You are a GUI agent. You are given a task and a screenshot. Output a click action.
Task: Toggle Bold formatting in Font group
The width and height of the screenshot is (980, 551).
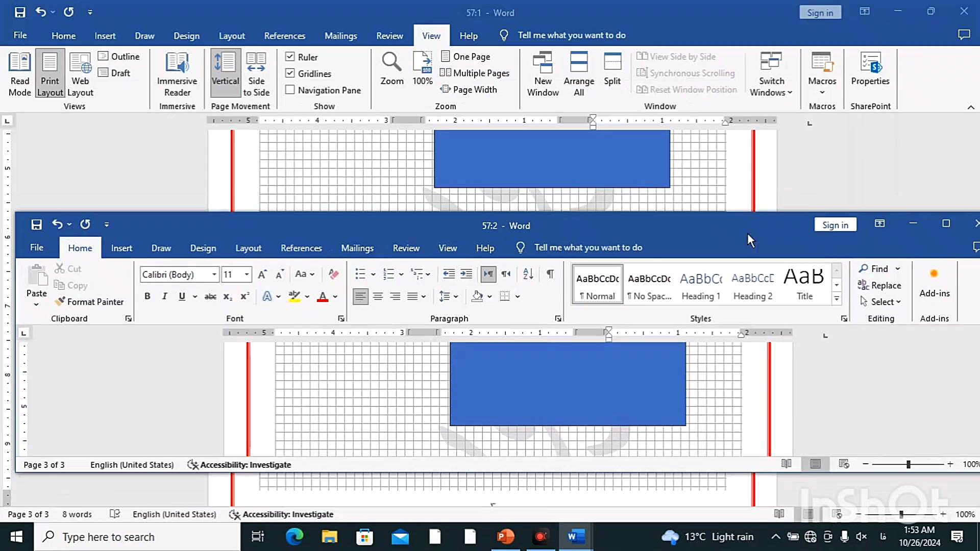[x=148, y=296]
